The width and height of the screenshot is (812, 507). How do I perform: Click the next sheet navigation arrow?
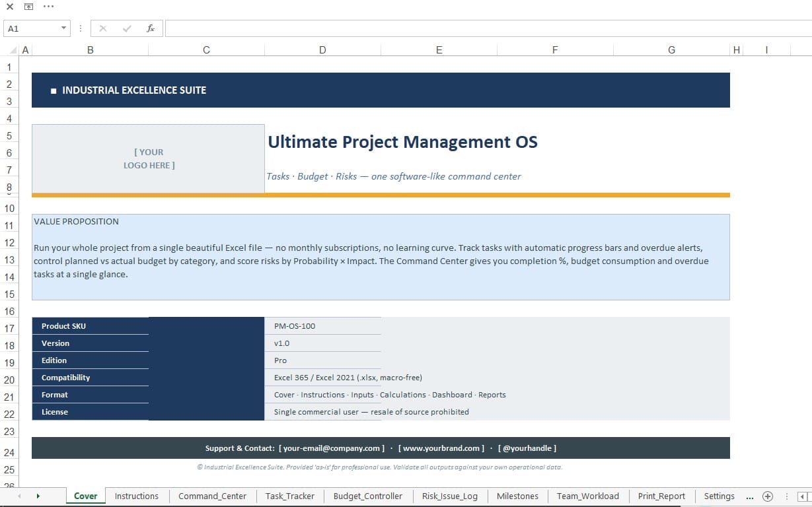point(38,496)
